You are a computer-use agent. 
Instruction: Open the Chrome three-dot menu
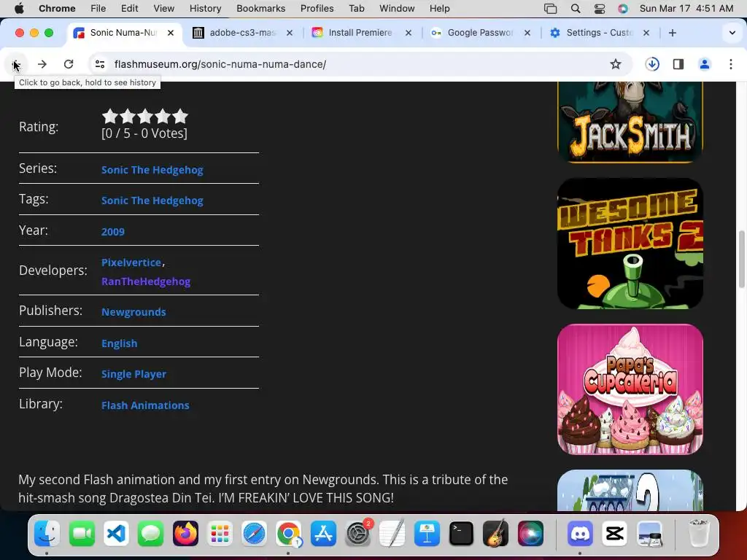(x=731, y=64)
